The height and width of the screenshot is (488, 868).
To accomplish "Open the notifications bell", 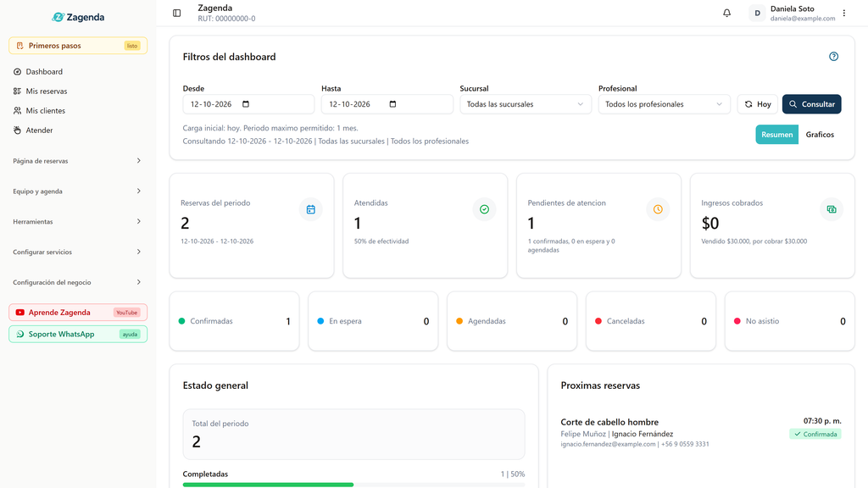I will click(x=726, y=13).
